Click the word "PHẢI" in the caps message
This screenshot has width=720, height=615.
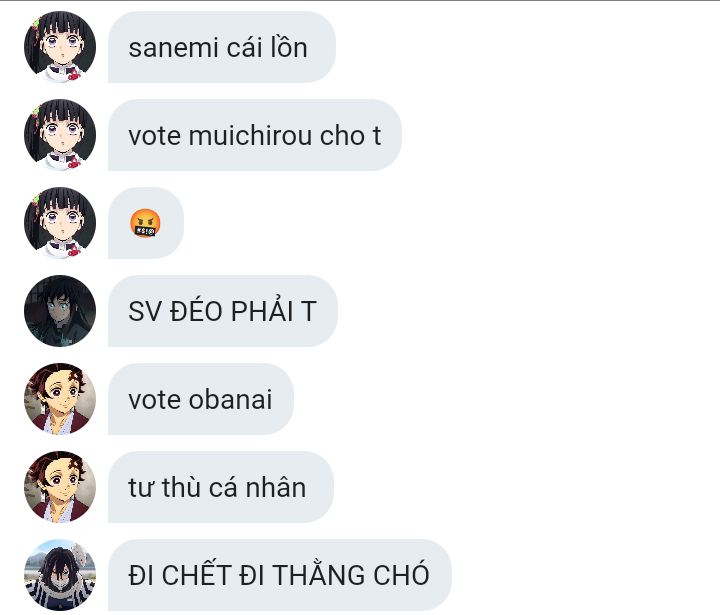click(x=262, y=310)
